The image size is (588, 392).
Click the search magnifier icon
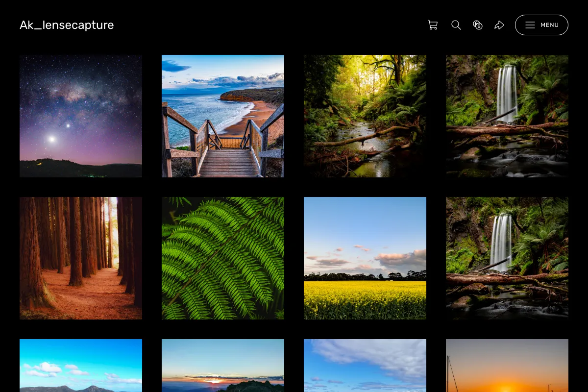click(456, 25)
